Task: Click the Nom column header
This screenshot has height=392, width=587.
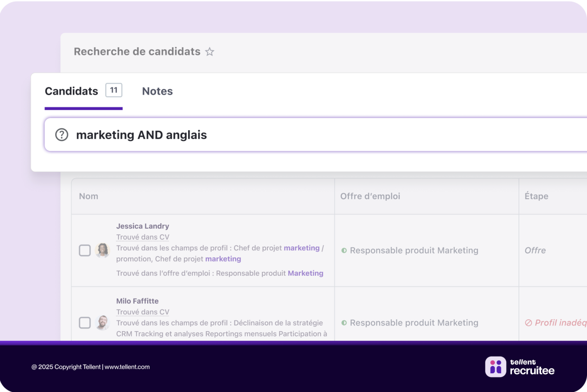Action: pos(89,196)
